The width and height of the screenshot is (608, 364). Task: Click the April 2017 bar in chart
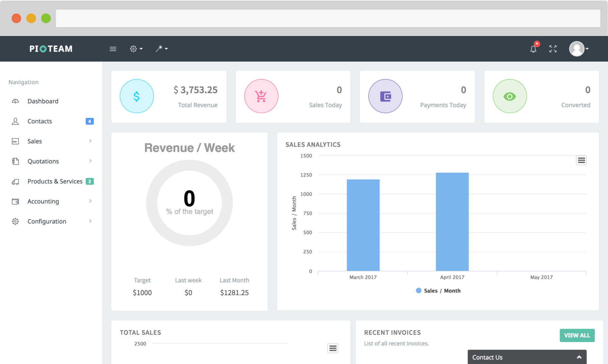(452, 222)
